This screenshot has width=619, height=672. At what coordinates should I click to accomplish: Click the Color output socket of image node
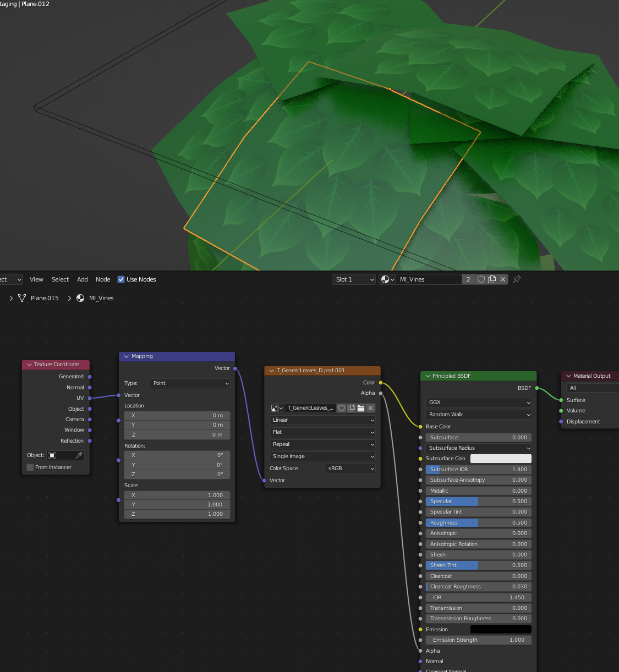pyautogui.click(x=380, y=383)
